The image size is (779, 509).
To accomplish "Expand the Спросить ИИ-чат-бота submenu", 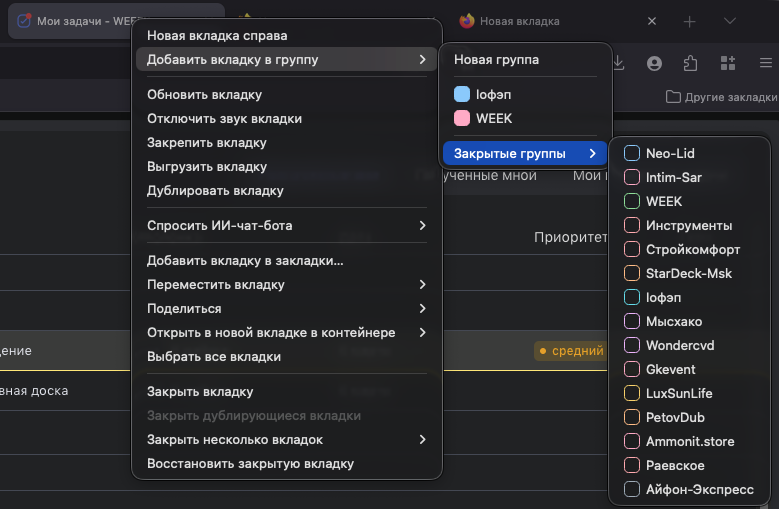I will pyautogui.click(x=286, y=225).
